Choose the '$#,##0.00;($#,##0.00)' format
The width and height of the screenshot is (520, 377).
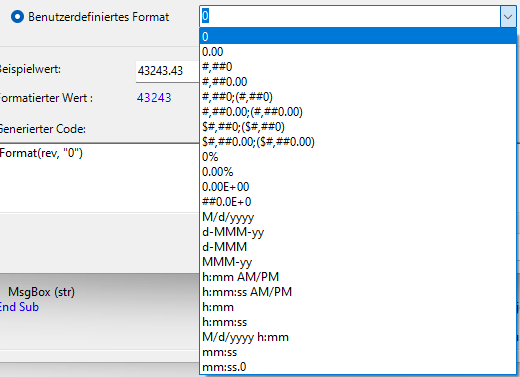[358, 142]
